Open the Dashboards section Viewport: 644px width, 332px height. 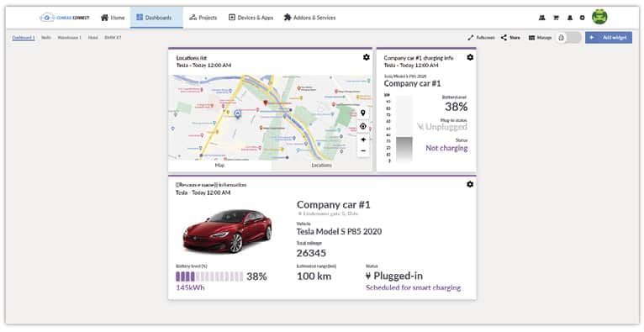tap(156, 18)
